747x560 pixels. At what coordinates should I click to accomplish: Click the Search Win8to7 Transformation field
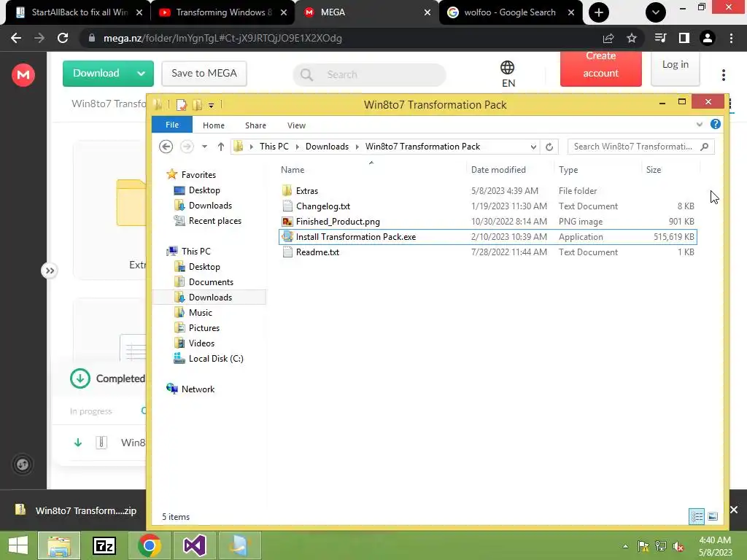click(640, 147)
